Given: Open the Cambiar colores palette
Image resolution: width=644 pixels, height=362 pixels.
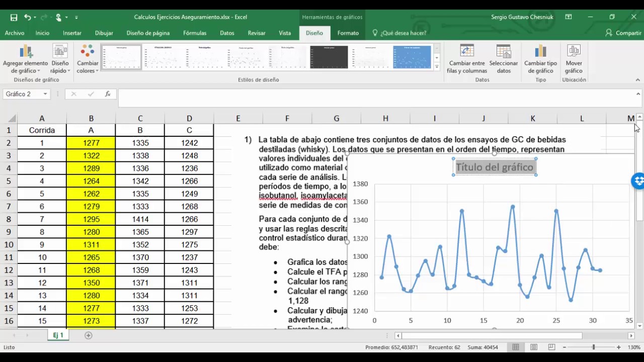Looking at the screenshot, I should [x=88, y=59].
